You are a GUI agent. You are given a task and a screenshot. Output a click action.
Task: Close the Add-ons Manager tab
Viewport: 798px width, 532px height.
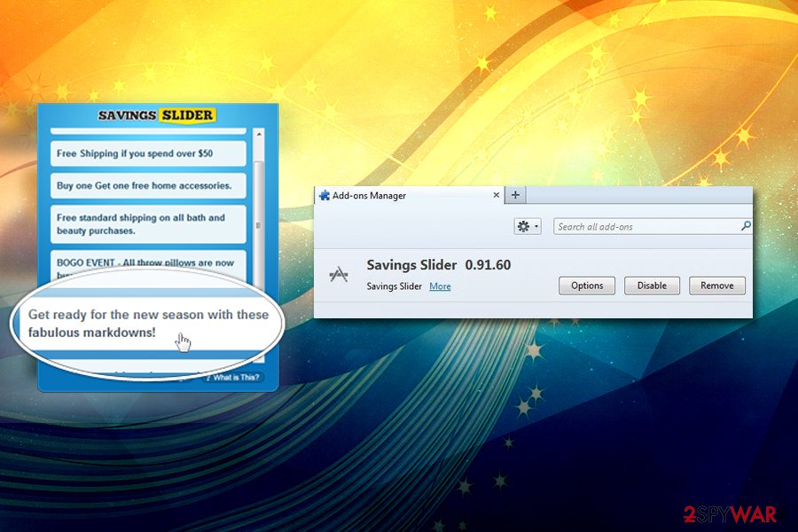coord(497,195)
